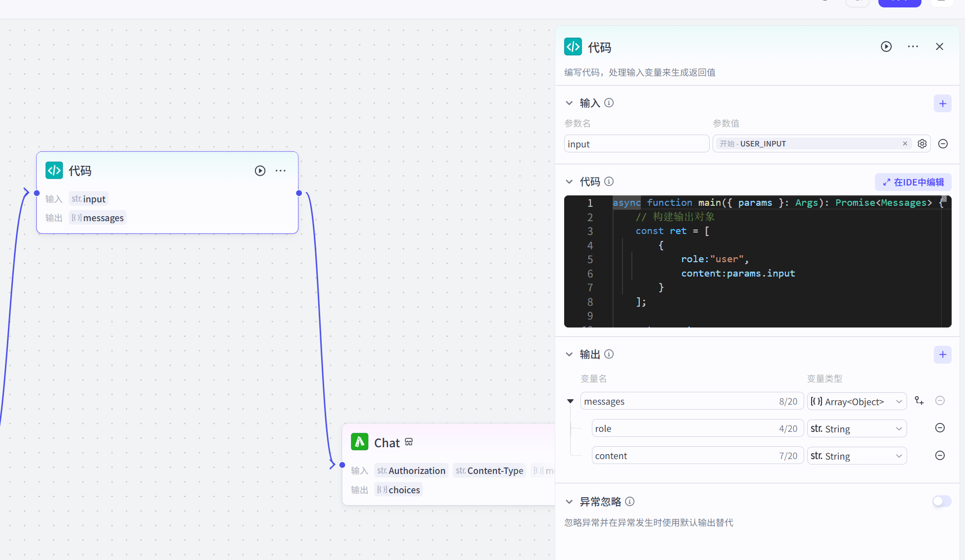This screenshot has height=560, width=965.
Task: Edit the content variable name field
Action: (x=697, y=456)
